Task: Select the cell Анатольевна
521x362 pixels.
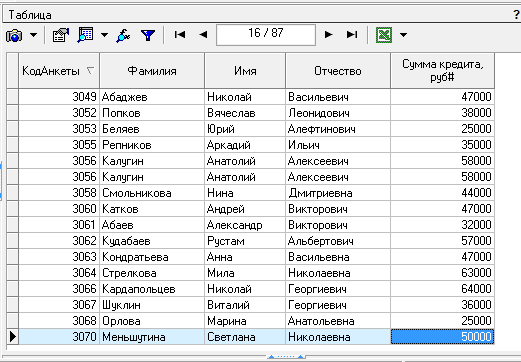Action: (338, 321)
